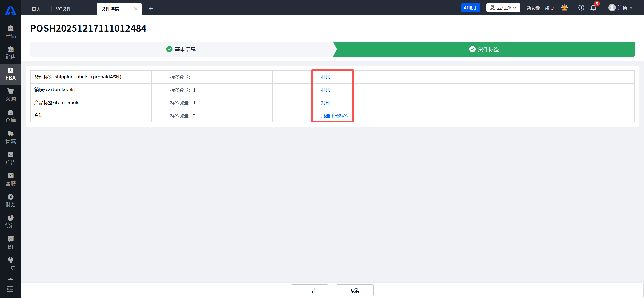Click the customer service headset icon

coord(564,8)
